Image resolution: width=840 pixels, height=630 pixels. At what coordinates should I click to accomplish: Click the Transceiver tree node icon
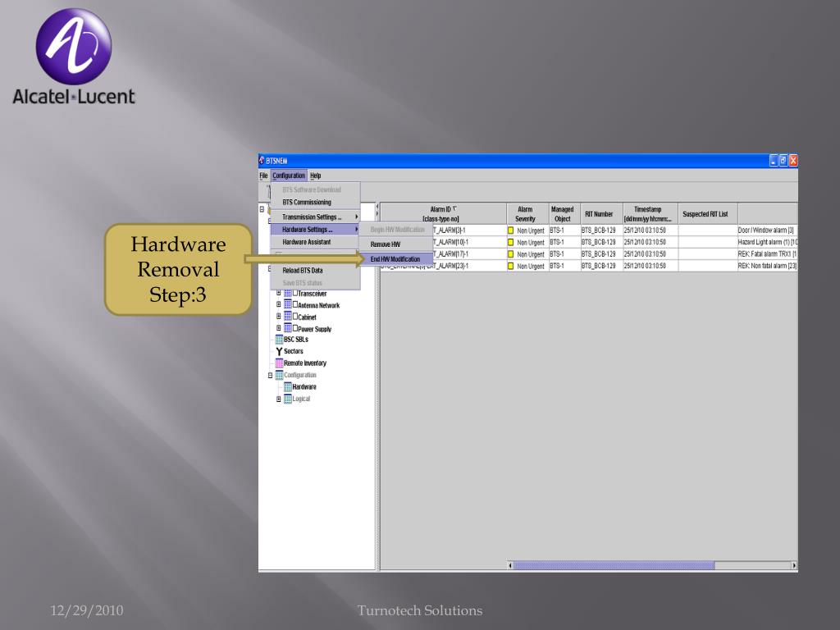point(288,293)
